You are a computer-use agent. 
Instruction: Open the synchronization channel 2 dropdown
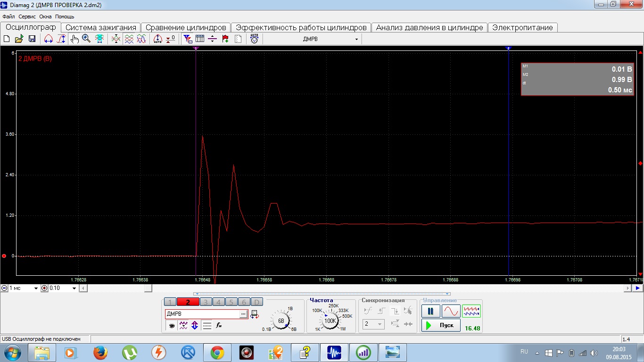point(373,324)
